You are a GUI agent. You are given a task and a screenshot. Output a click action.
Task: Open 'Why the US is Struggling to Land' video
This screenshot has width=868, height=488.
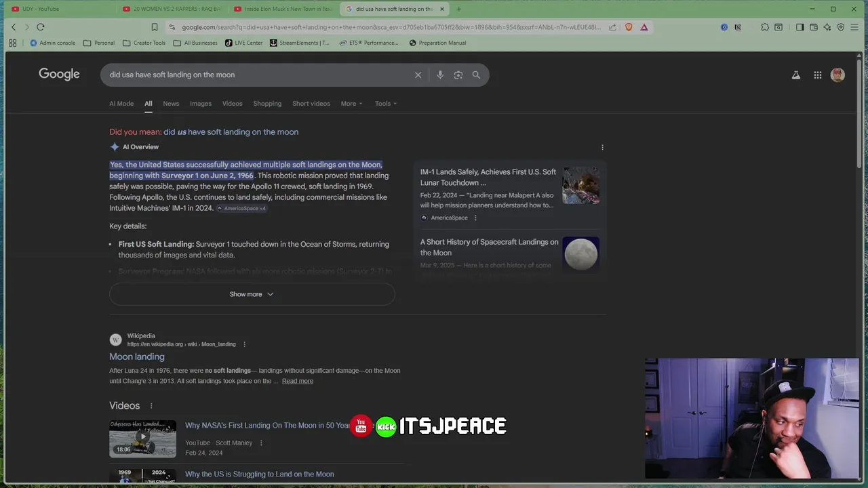(260, 474)
